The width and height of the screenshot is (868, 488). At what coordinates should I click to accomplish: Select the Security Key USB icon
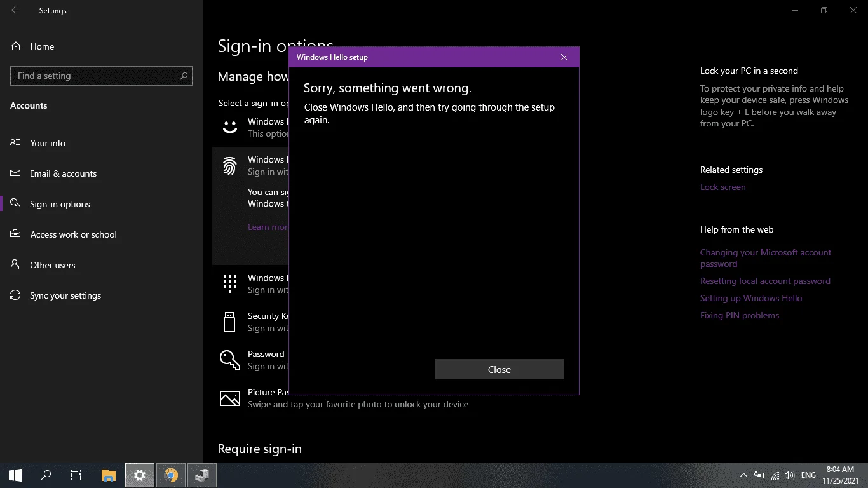coord(230,322)
